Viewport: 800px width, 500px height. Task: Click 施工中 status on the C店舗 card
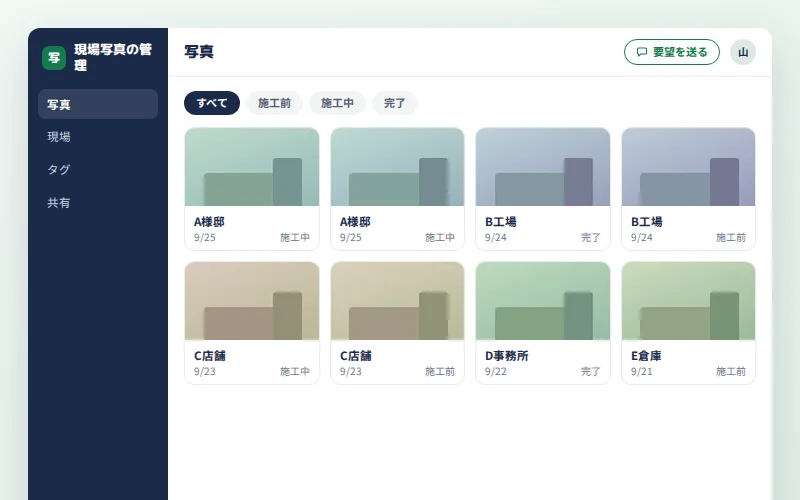[294, 371]
